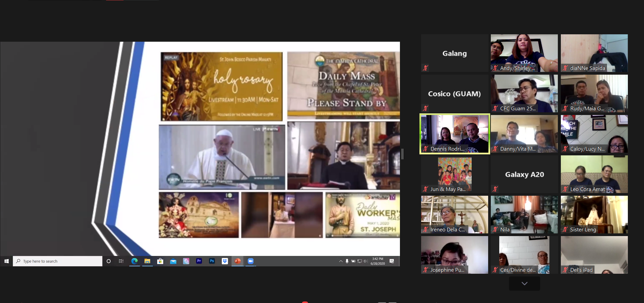Click the Daily Mass Please Stand By image
The width and height of the screenshot is (644, 303).
pos(343,85)
